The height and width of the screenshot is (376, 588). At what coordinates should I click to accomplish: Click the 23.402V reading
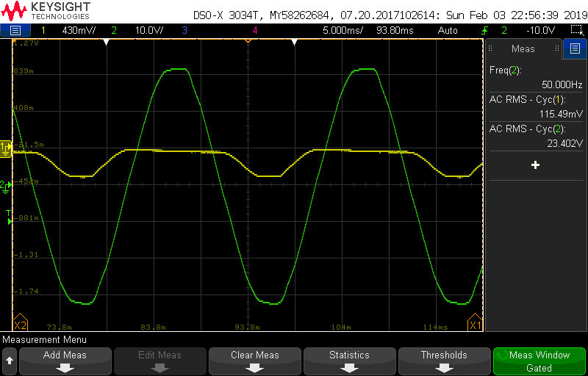564,143
